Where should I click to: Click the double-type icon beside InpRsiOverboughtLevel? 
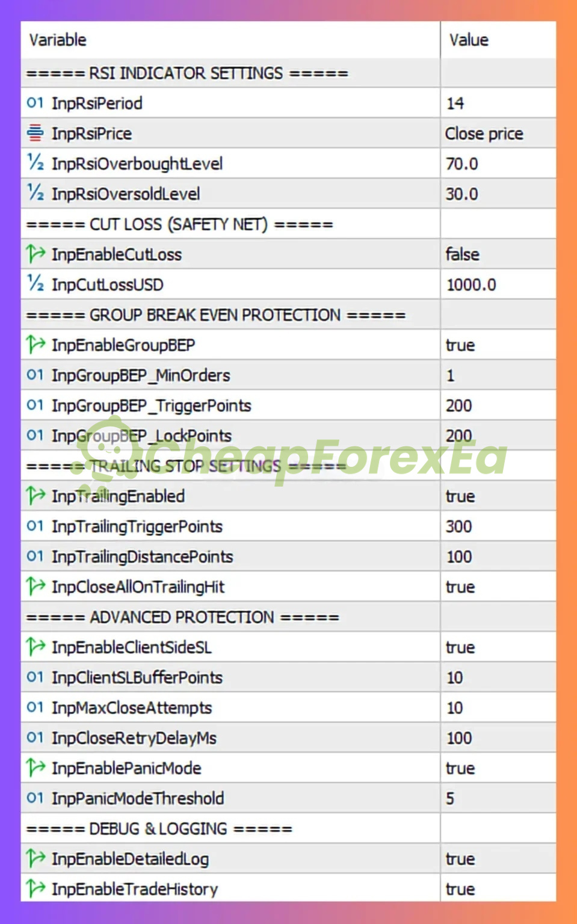(x=35, y=163)
